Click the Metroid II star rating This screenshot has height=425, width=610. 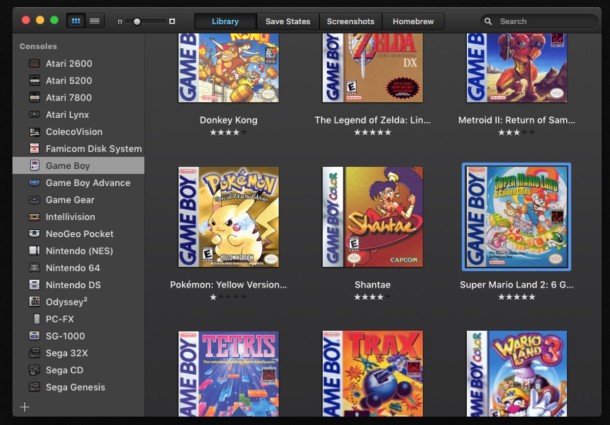click(x=517, y=132)
